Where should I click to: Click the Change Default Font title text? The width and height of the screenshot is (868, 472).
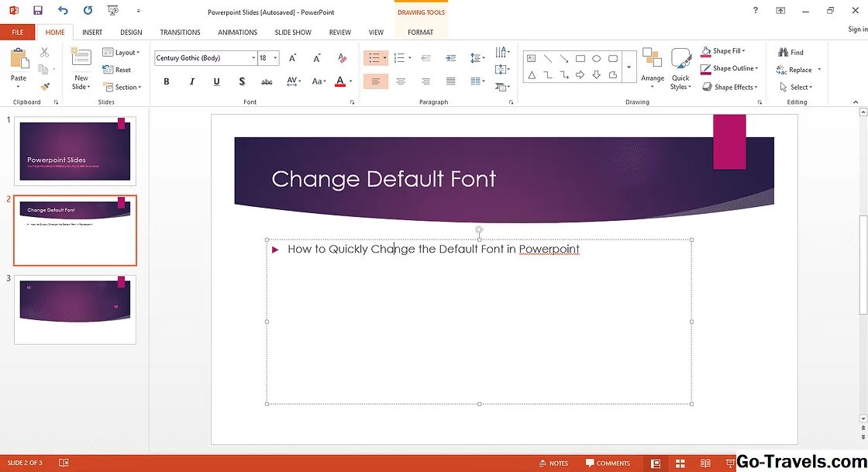click(384, 179)
